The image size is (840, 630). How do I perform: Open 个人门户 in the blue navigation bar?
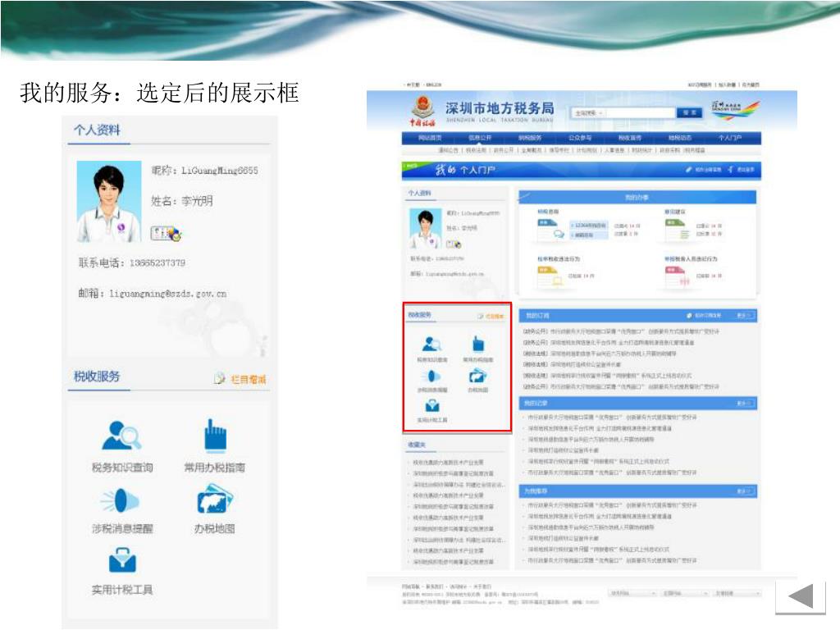730,138
